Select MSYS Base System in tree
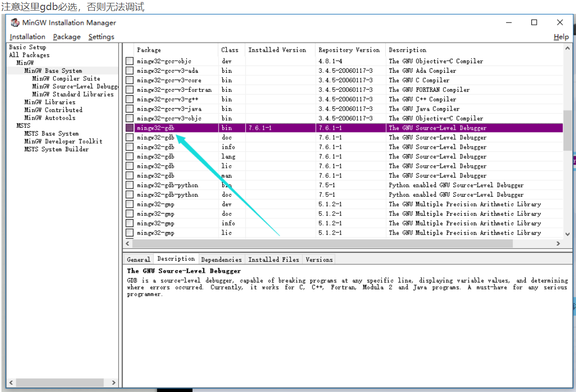Image resolution: width=576 pixels, height=392 pixels. [51, 134]
